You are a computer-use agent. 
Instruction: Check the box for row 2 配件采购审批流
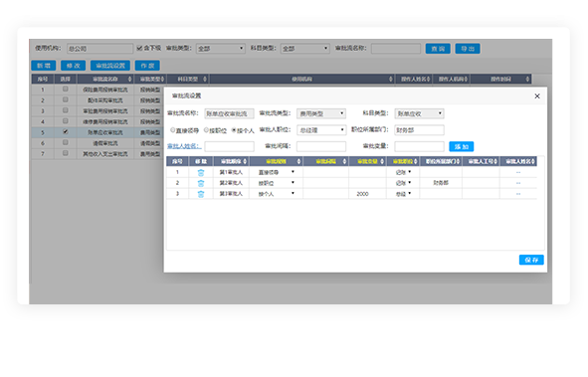[x=66, y=99]
